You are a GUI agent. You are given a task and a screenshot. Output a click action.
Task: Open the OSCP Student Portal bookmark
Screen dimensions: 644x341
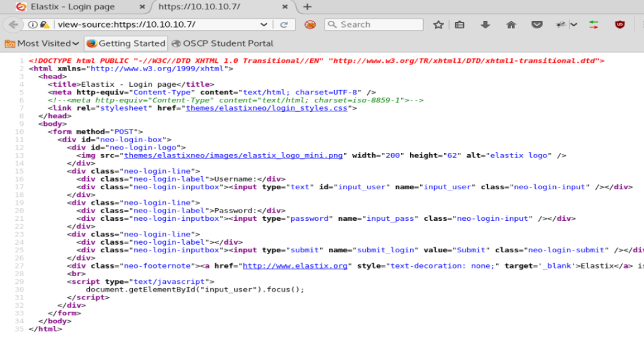click(x=222, y=43)
